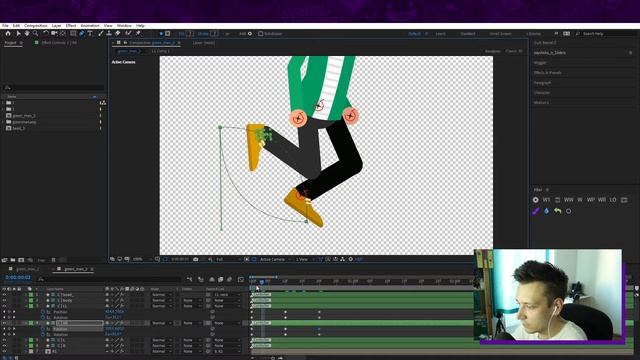The height and width of the screenshot is (360, 640).
Task: Select the Roto Brush tool
Action: coord(129,33)
